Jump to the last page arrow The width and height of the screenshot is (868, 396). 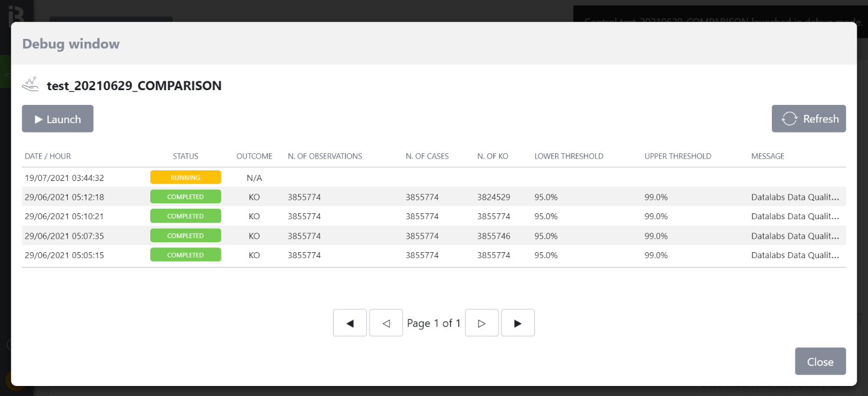pos(517,323)
